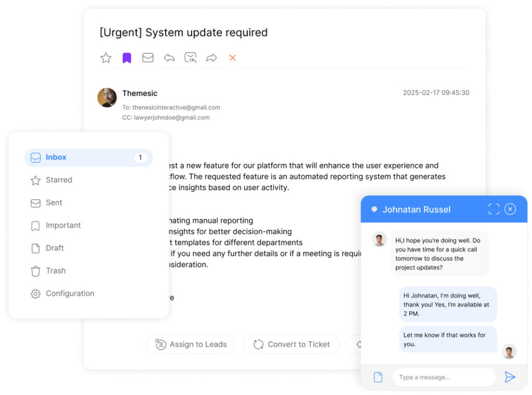The width and height of the screenshot is (532, 395).
Task: Send the chat message
Action: point(510,377)
